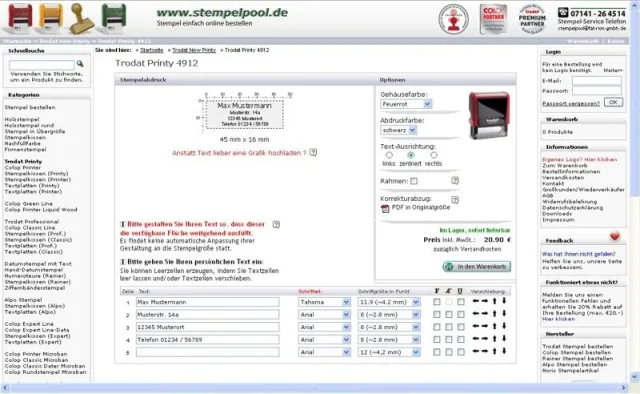This screenshot has height=394, width=640.
Task: Toggle underline checkbox for line 1
Action: (461, 302)
